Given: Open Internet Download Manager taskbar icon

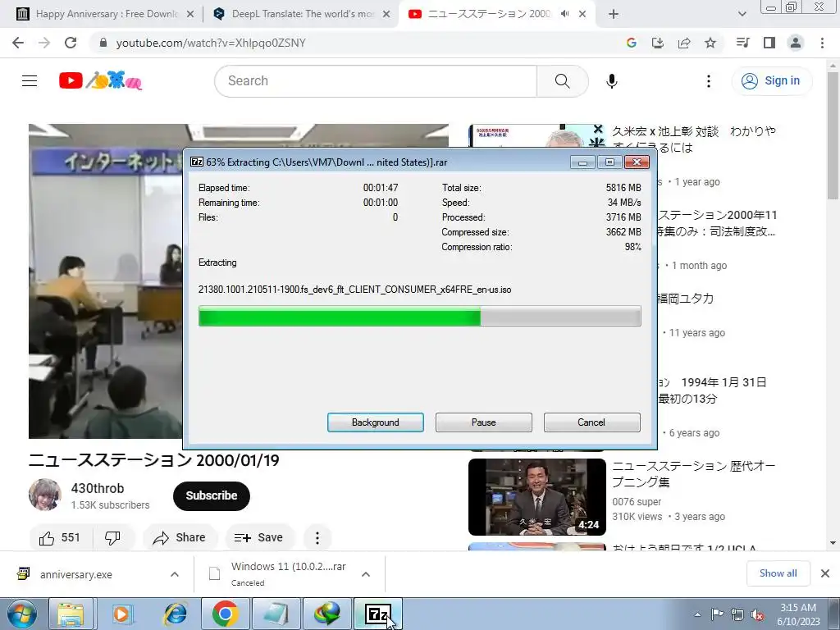Looking at the screenshot, I should point(327,614).
